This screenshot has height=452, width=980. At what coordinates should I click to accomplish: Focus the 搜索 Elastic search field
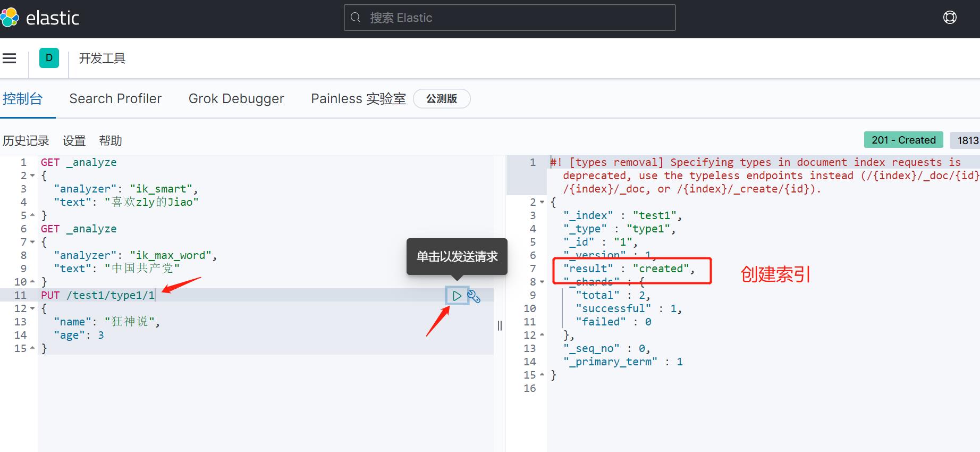510,18
